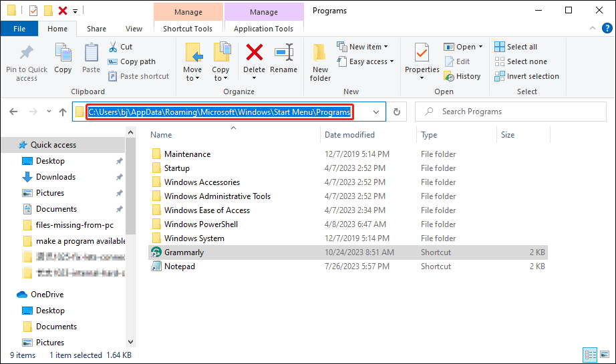Click the New folder icon

click(320, 53)
